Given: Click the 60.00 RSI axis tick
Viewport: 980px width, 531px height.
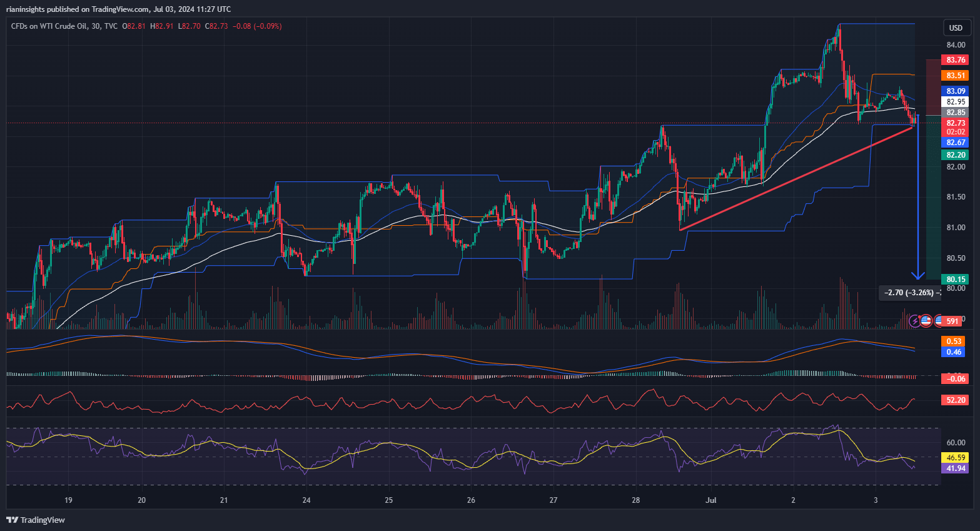Looking at the screenshot, I should click(956, 443).
